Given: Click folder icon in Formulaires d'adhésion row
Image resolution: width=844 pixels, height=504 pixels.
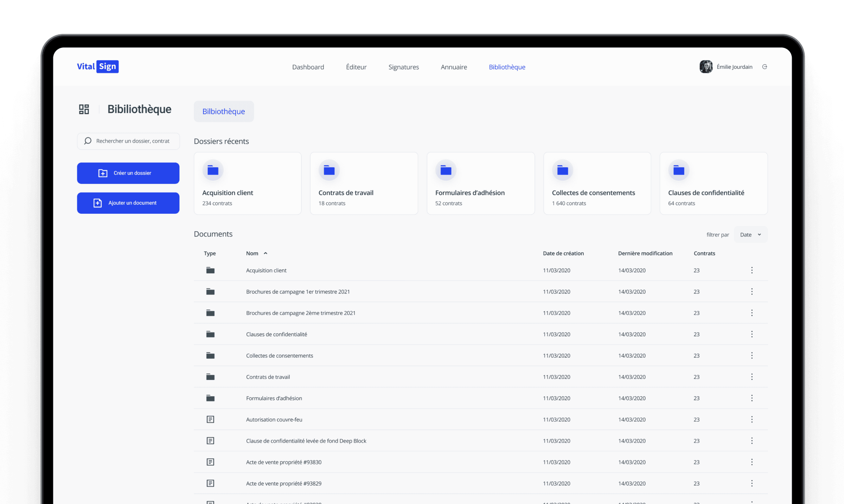Looking at the screenshot, I should pyautogui.click(x=210, y=398).
